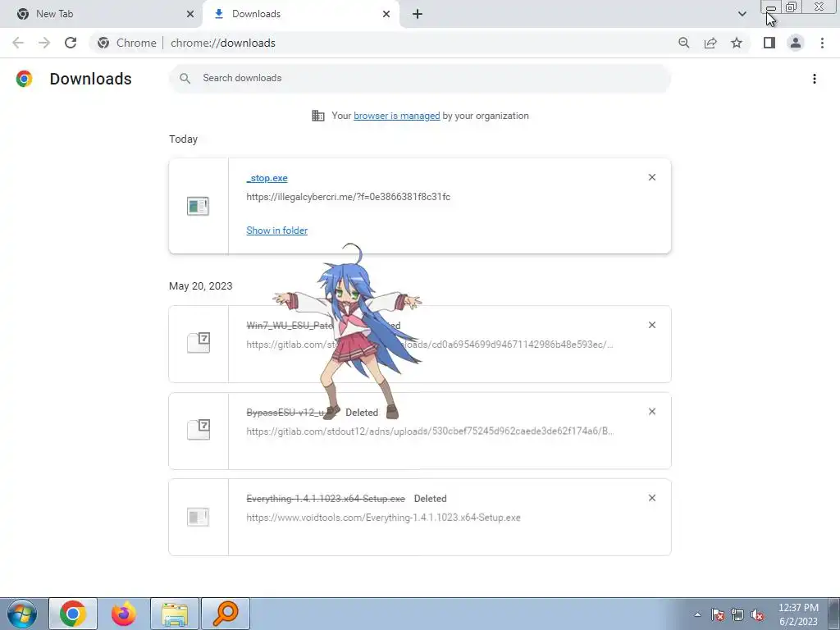Viewport: 840px width, 630px height.
Task: Click the Everything-1.4.1.1023.x64-Setup.exe filename
Action: (326, 499)
